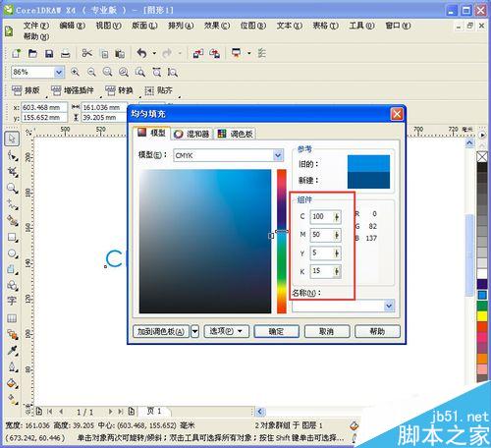
Task: Click the 帮助 button in dialog
Action: point(377,331)
